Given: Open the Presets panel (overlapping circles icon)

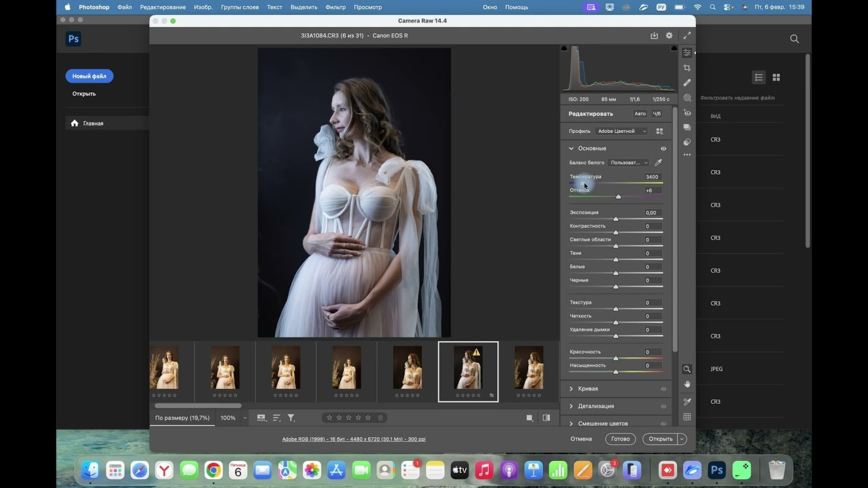Looking at the screenshot, I should click(687, 142).
